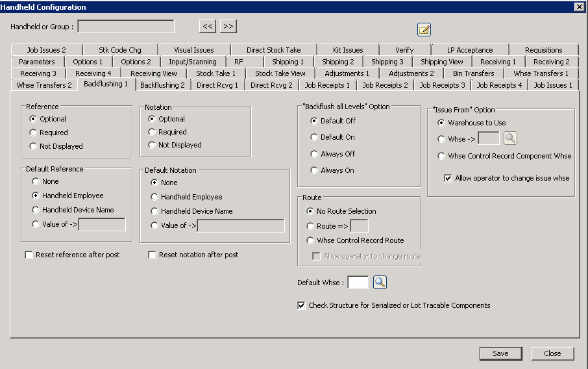Go to previous handheld with << button

click(x=207, y=27)
